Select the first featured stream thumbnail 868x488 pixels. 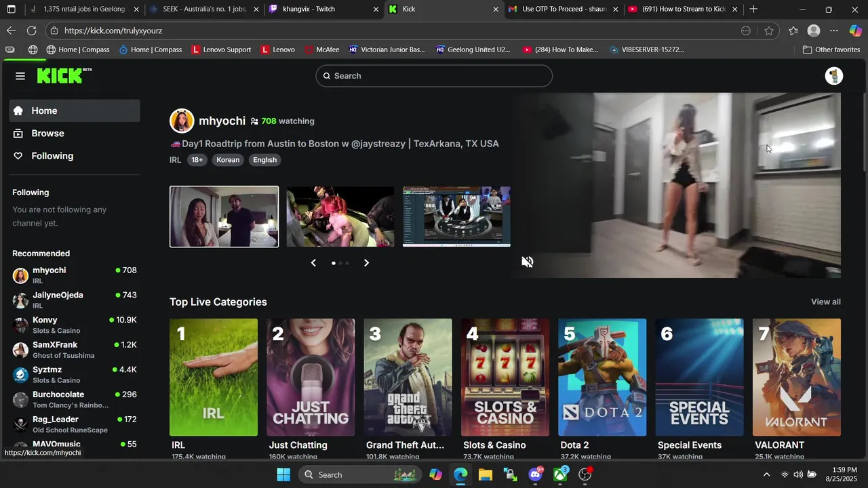[224, 217]
